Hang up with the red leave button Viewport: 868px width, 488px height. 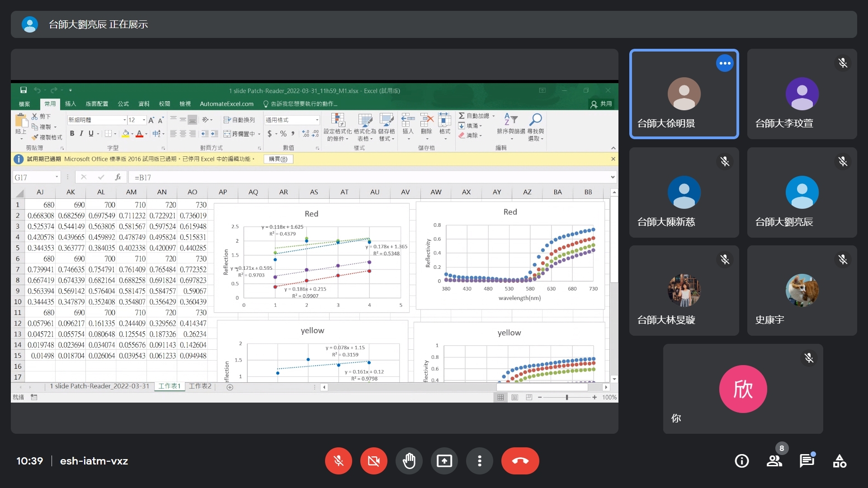point(520,461)
